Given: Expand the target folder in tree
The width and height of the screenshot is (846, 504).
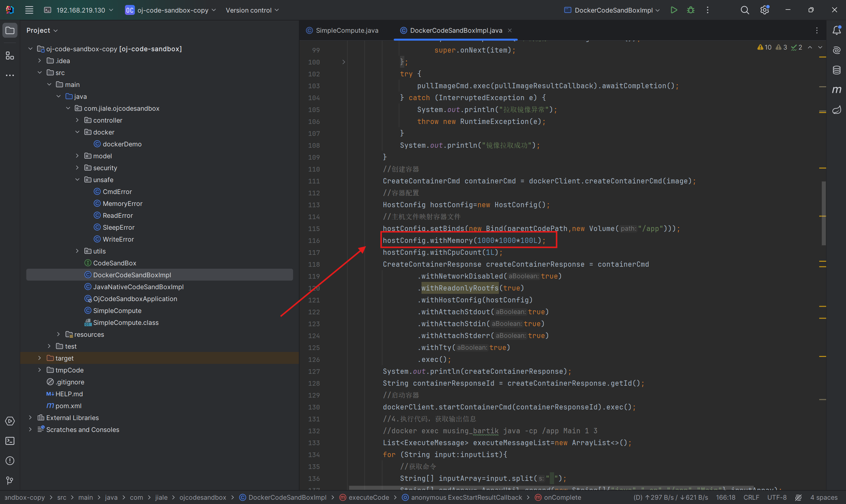Looking at the screenshot, I should tap(39, 358).
